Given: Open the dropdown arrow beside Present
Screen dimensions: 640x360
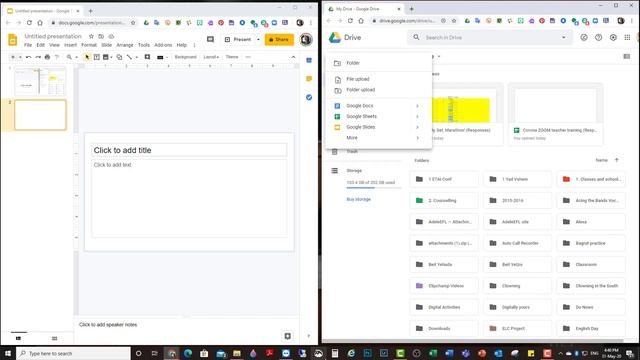Looking at the screenshot, I should coord(258,40).
